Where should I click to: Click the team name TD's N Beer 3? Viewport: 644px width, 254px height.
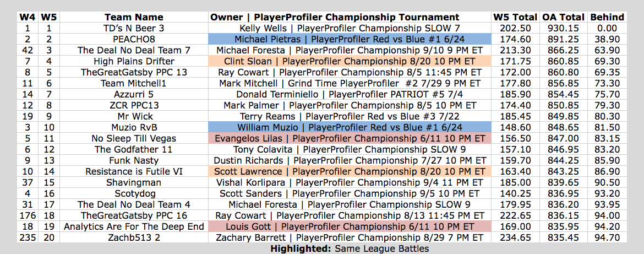tap(134, 28)
